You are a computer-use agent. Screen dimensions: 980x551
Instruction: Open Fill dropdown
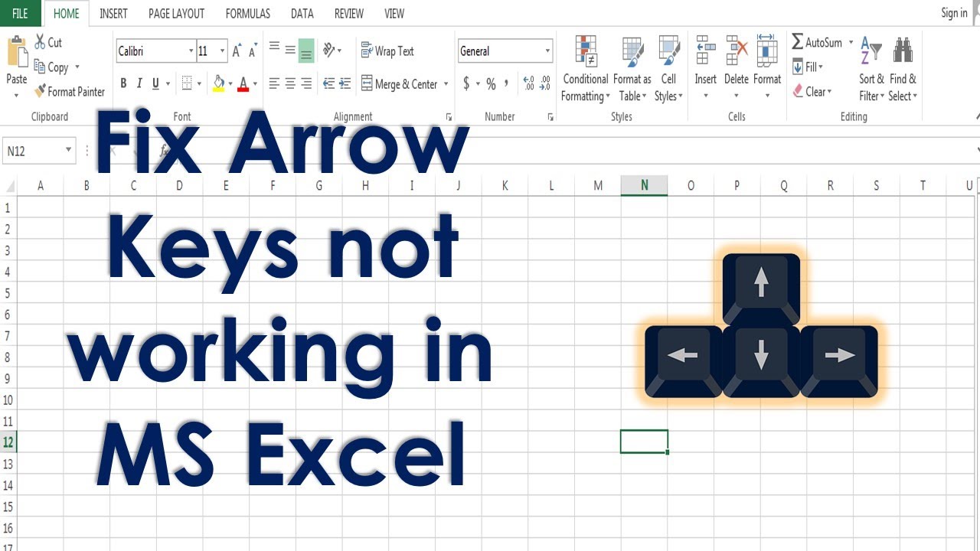(x=808, y=67)
